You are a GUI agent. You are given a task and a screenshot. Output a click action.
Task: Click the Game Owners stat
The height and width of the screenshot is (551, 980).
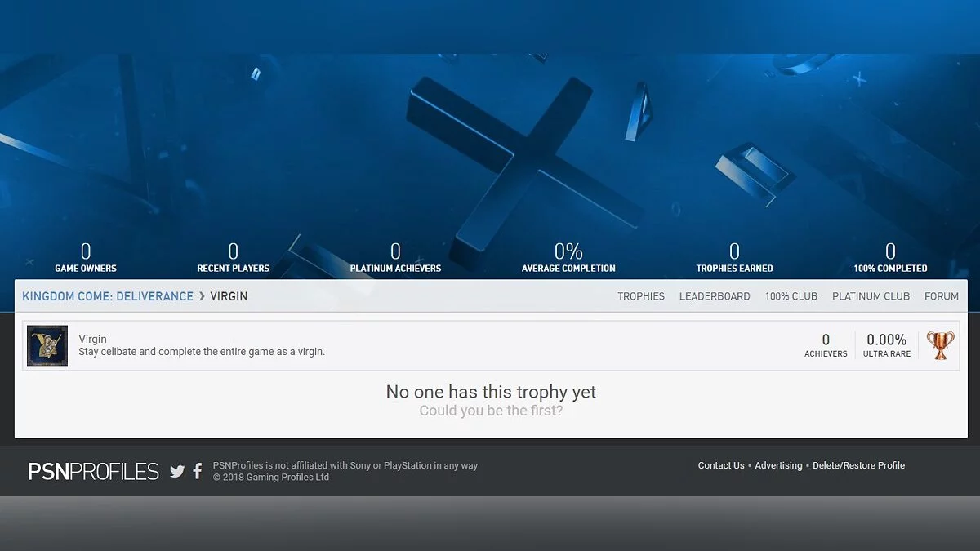(x=86, y=257)
